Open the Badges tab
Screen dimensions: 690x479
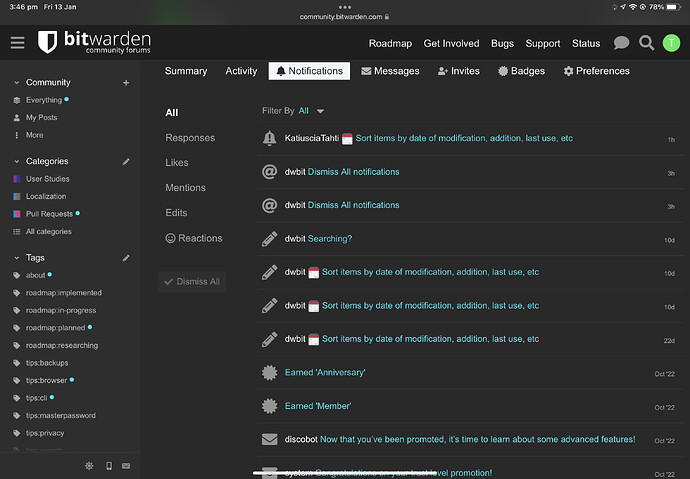pos(521,71)
